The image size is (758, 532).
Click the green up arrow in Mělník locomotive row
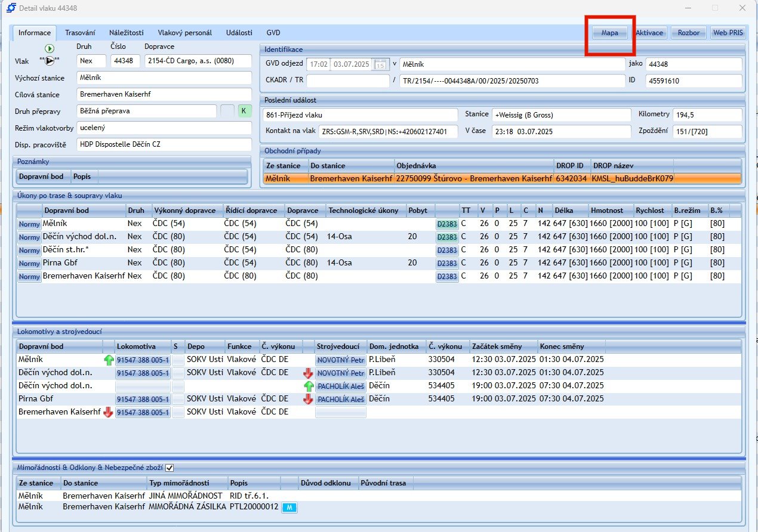coord(109,360)
